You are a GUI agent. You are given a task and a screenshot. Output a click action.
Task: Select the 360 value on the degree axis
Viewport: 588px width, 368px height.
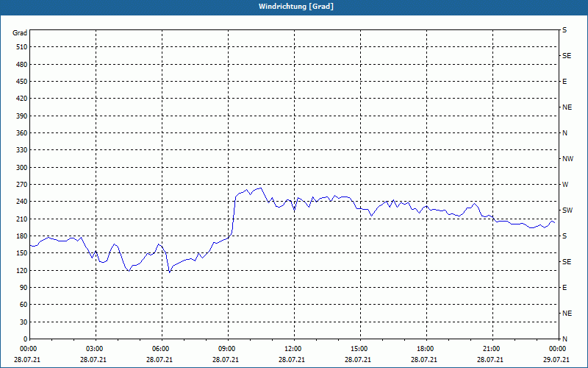22,133
